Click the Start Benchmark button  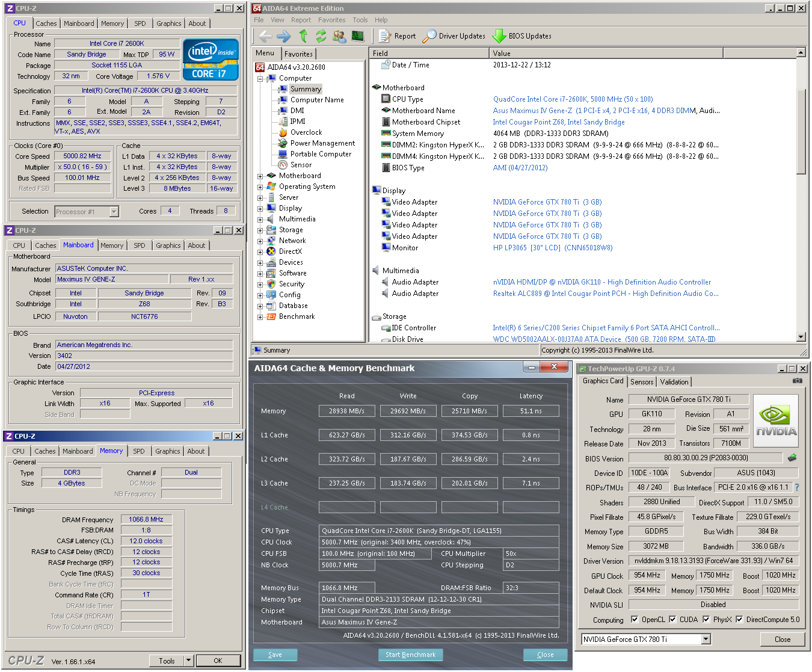(411, 655)
